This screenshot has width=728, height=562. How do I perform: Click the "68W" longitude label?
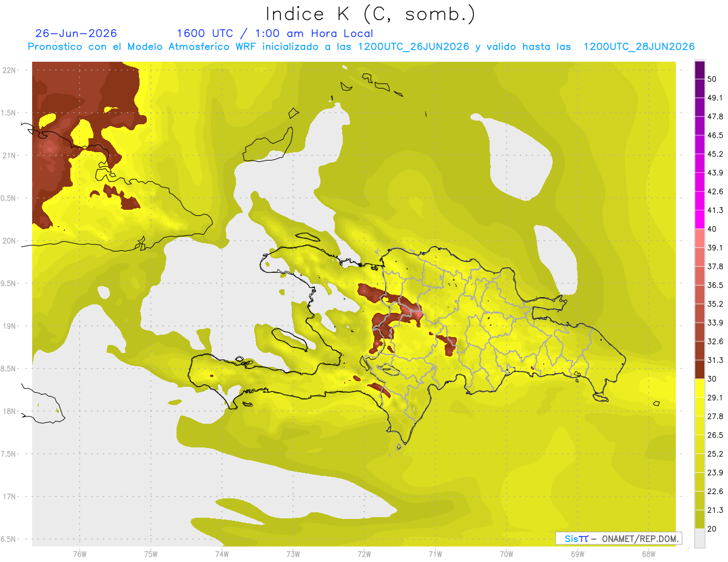pos(648,554)
